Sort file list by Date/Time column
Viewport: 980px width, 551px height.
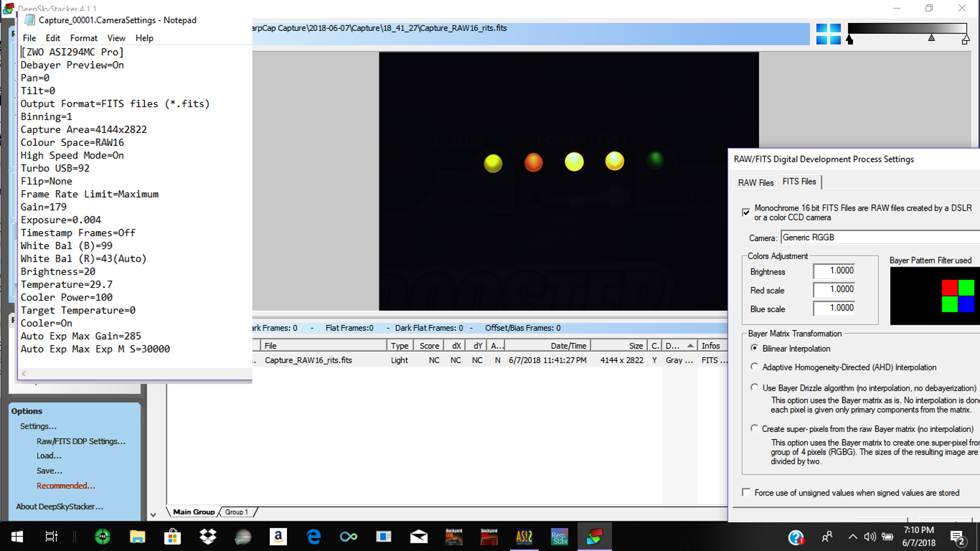pyautogui.click(x=548, y=346)
